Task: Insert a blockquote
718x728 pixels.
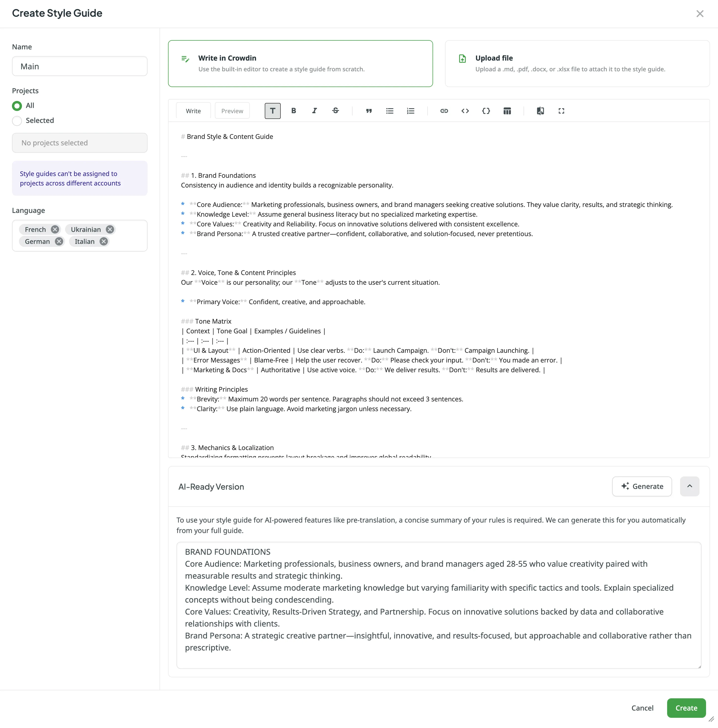Action: [x=368, y=110]
